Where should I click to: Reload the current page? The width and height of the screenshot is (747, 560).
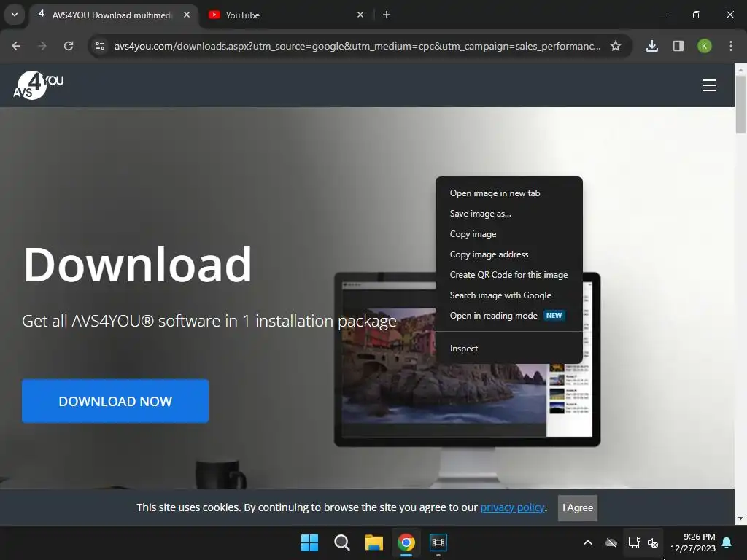coord(69,46)
